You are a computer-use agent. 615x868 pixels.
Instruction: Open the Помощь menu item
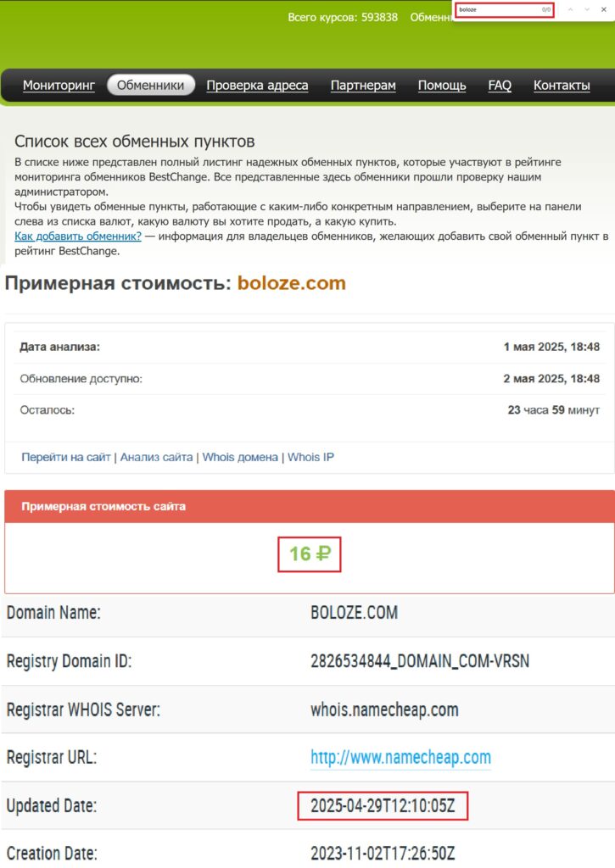442,85
